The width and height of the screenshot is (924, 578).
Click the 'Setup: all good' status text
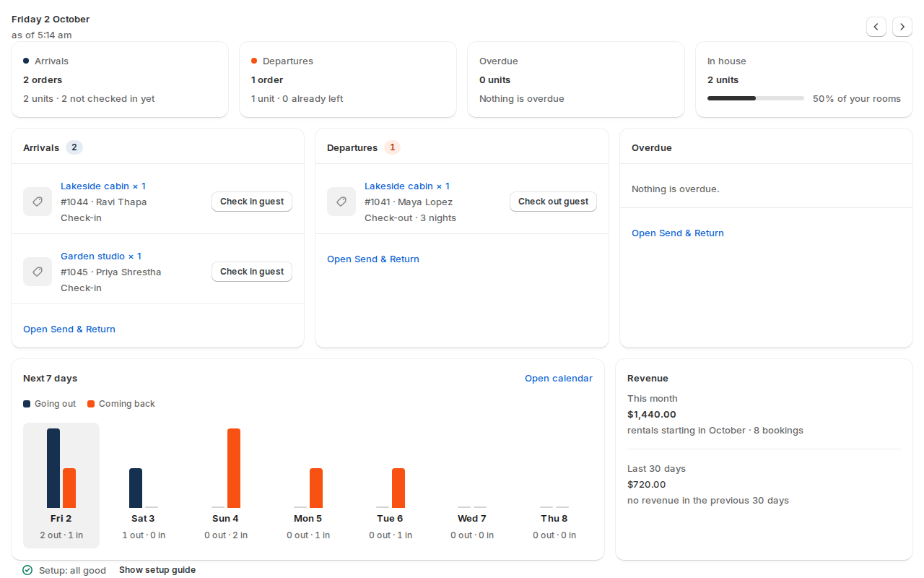[72, 570]
